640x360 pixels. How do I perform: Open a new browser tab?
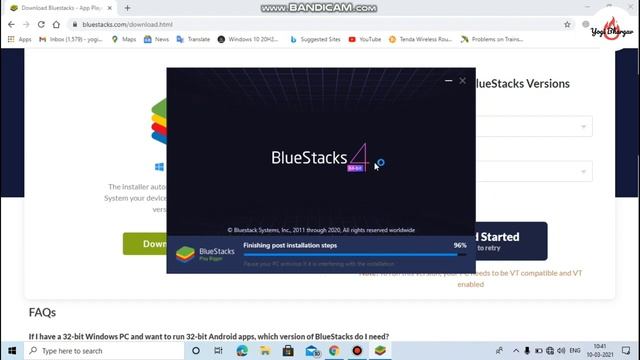coord(127,8)
